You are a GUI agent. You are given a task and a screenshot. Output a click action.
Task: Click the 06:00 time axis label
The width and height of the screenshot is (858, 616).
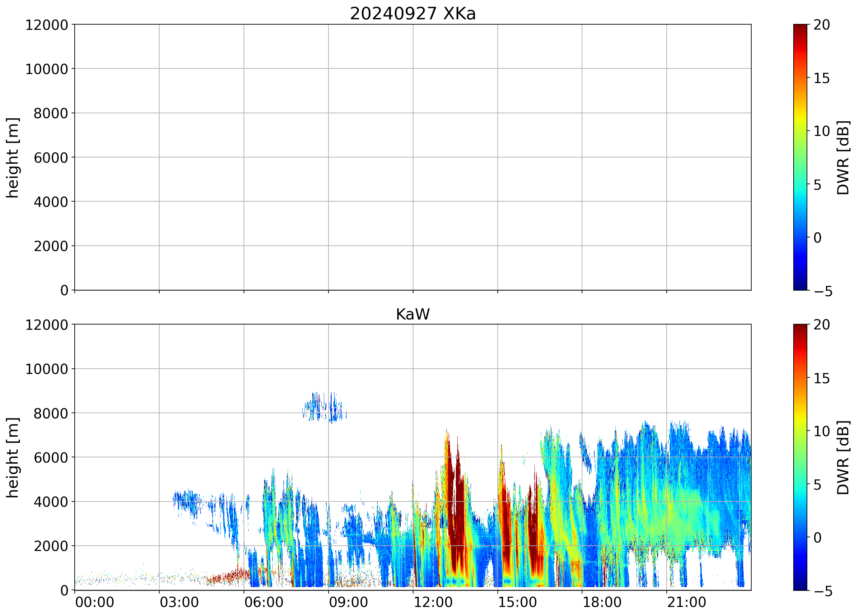tap(264, 602)
